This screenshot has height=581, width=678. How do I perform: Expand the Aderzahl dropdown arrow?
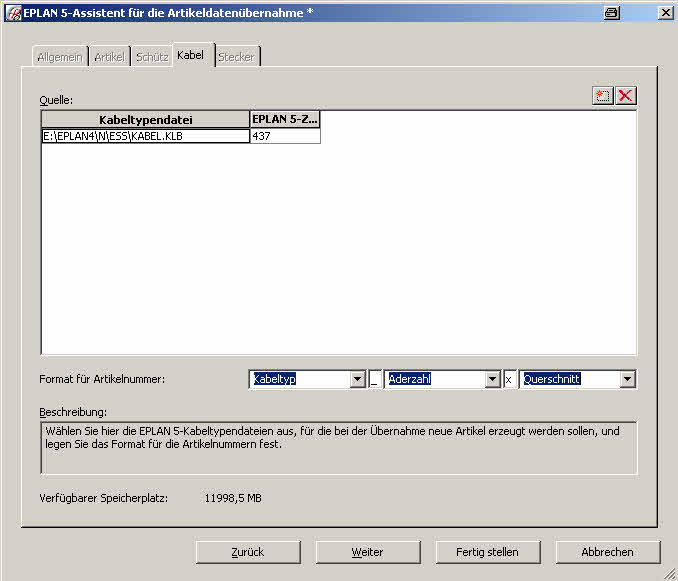pyautogui.click(x=492, y=380)
